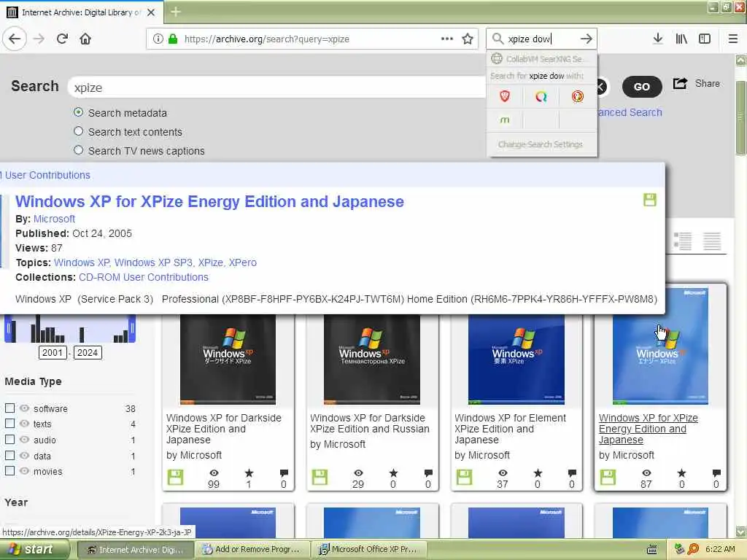Open Darkside XPize Russian thumbnail
Screen dimensions: 747x560
click(x=371, y=359)
